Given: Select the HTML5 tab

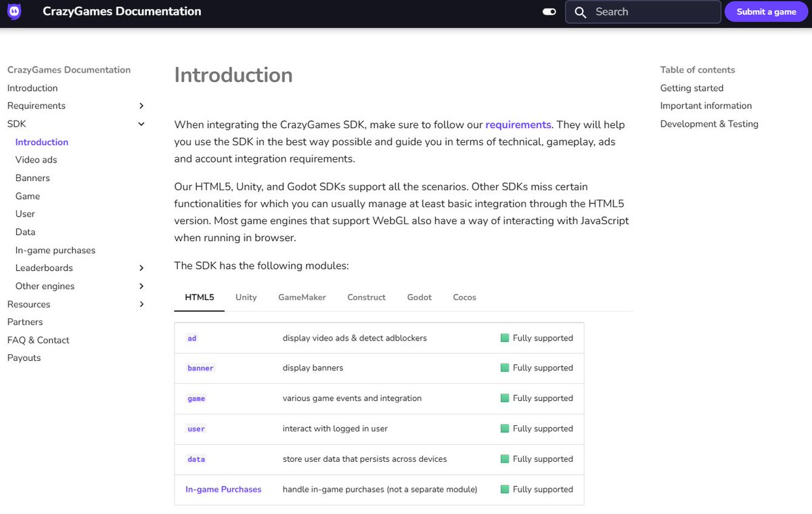Looking at the screenshot, I should pos(200,297).
